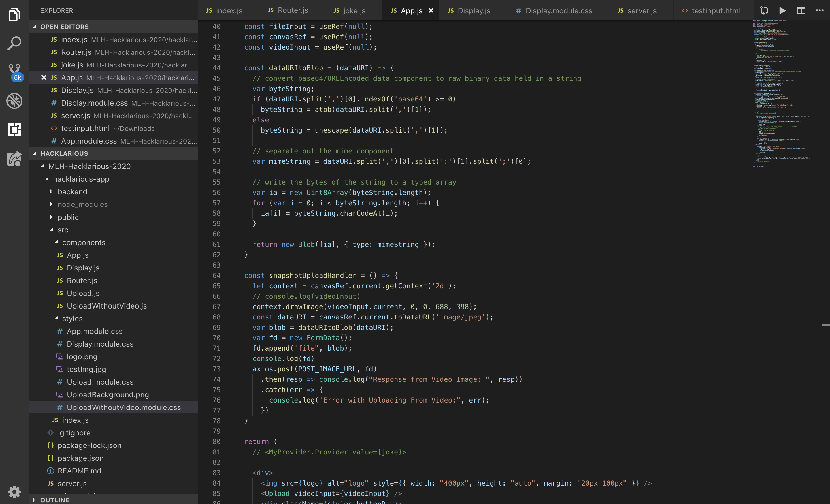Click the Run play icon
The image size is (830, 504).
[782, 10]
